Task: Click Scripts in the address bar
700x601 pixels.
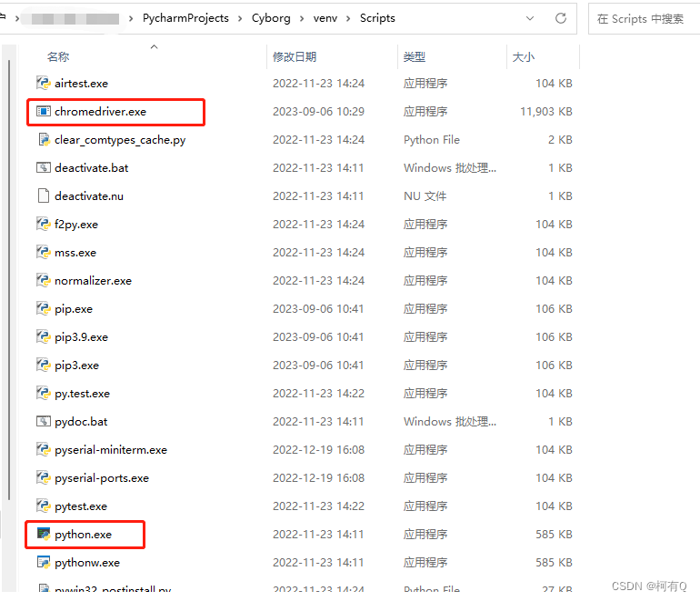Action: tap(377, 18)
